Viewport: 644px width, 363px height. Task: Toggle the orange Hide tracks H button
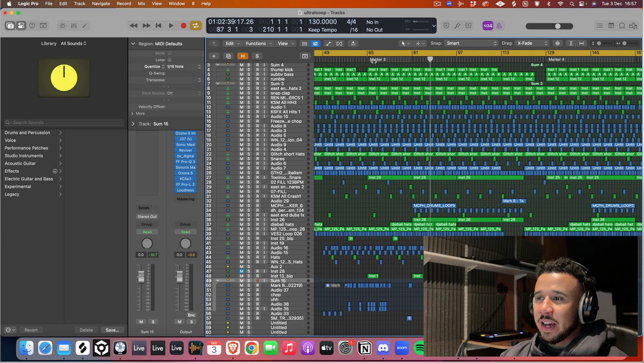click(x=242, y=56)
